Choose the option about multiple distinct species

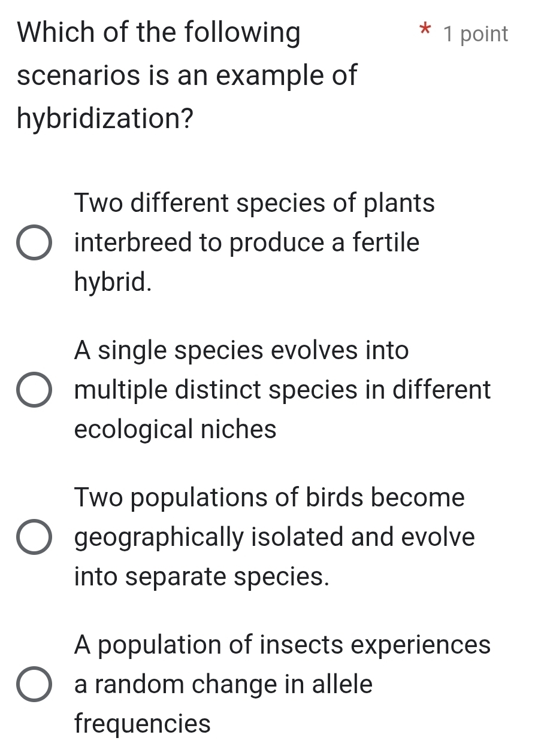click(34, 390)
